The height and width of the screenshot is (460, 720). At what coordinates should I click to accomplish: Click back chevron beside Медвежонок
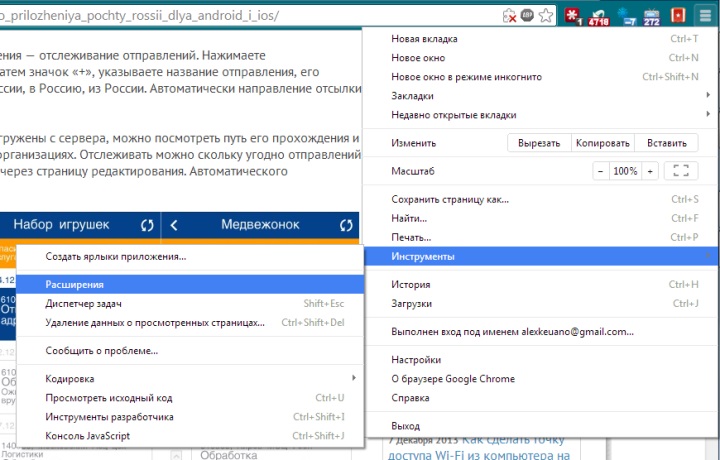(x=174, y=225)
